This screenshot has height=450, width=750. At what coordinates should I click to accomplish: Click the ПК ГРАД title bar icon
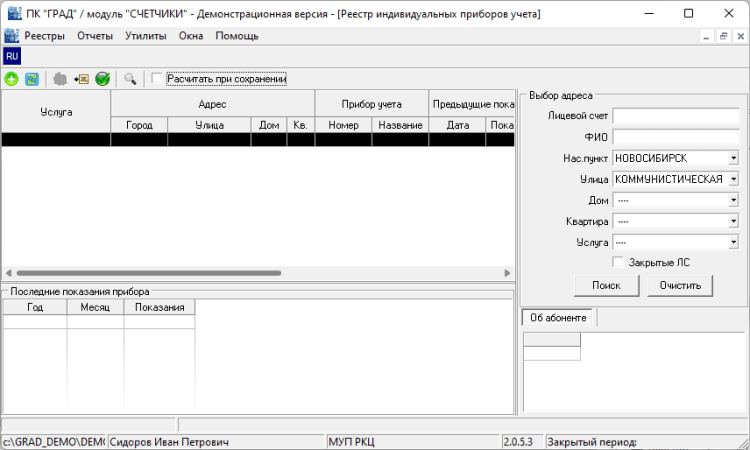(15, 13)
